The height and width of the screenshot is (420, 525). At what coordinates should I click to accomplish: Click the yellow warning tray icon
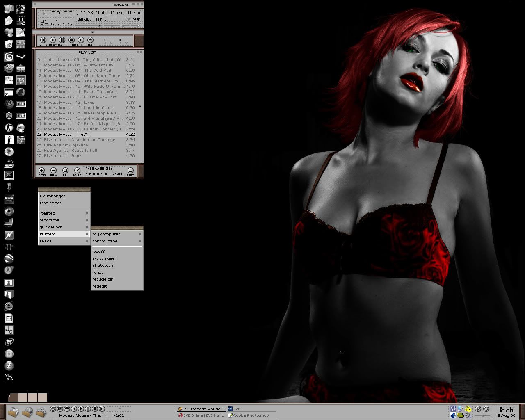pyautogui.click(x=468, y=409)
